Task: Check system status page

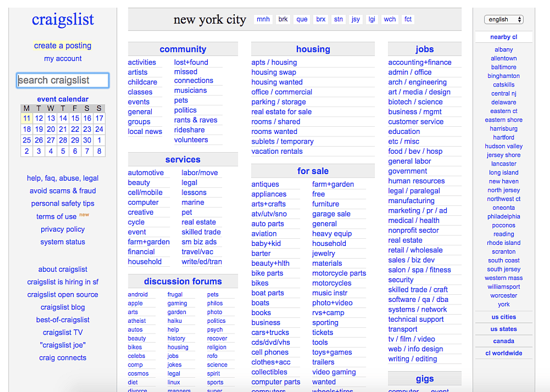Action: [x=63, y=242]
